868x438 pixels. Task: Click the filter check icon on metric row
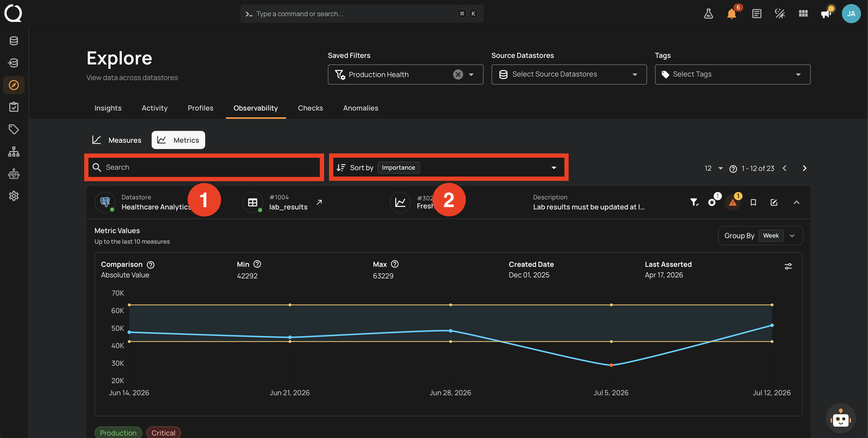pyautogui.click(x=694, y=202)
